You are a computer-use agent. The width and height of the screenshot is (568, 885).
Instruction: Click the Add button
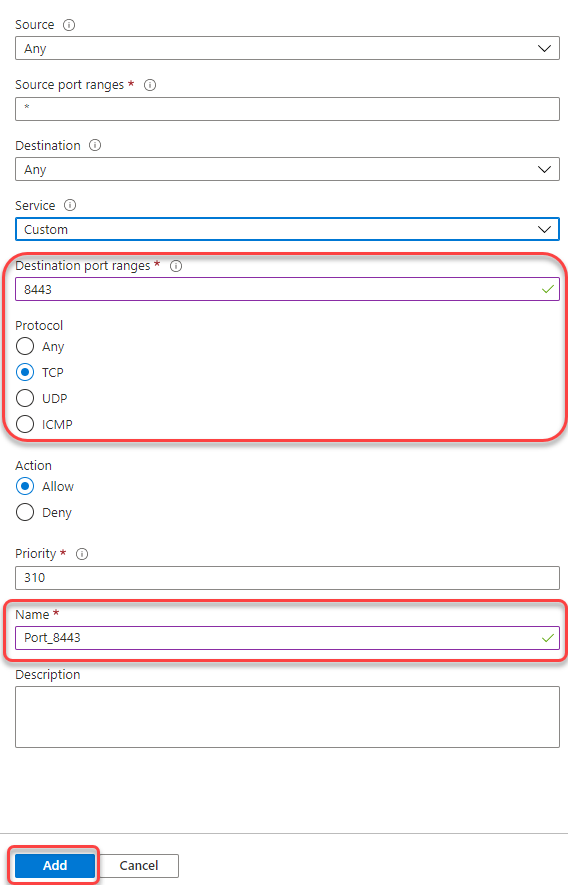[x=55, y=865]
